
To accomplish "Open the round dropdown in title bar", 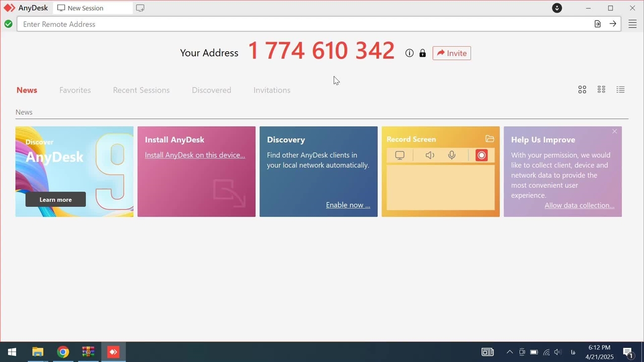I will pos(557,8).
